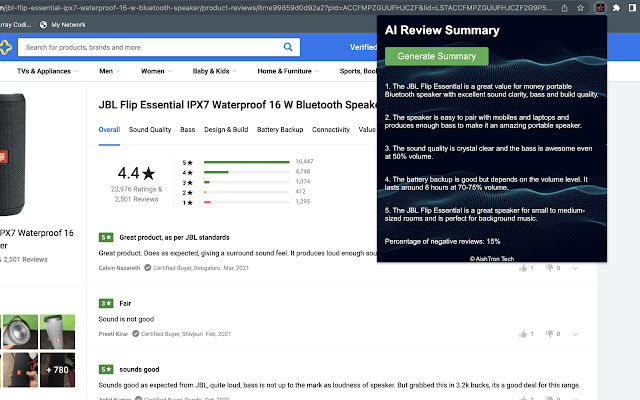Switch to the Connectivity tab
This screenshot has height=400, width=640.
[x=331, y=129]
